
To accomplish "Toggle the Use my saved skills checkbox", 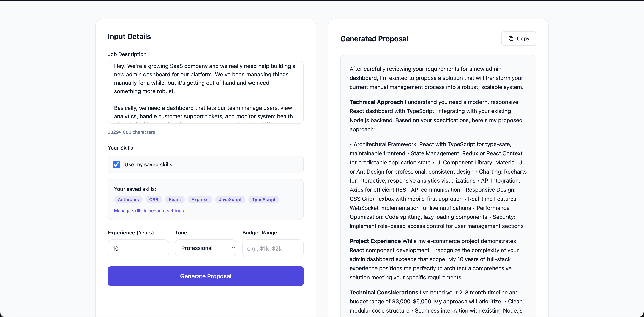I will click(116, 164).
